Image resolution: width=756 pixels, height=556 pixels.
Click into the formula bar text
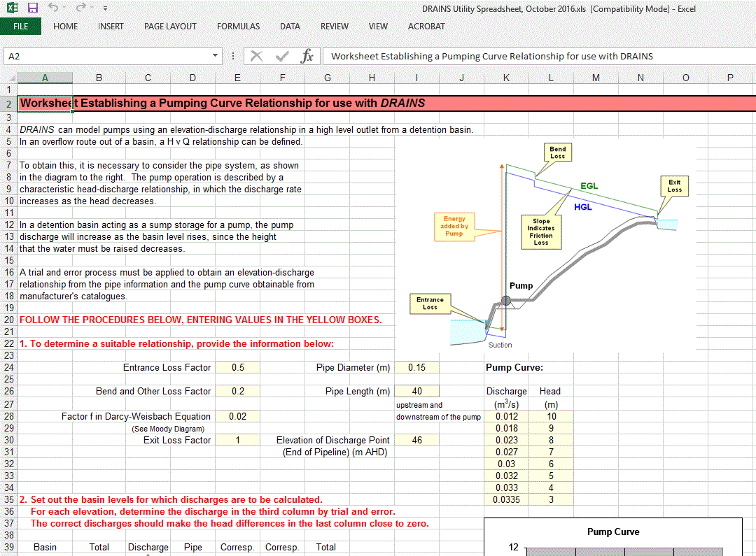click(539, 57)
